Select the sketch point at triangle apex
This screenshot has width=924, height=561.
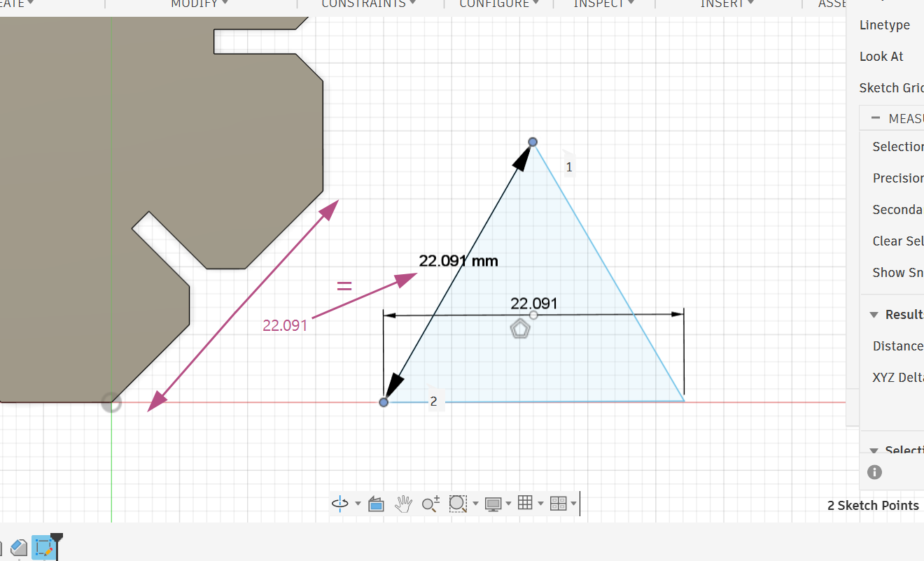coord(533,142)
